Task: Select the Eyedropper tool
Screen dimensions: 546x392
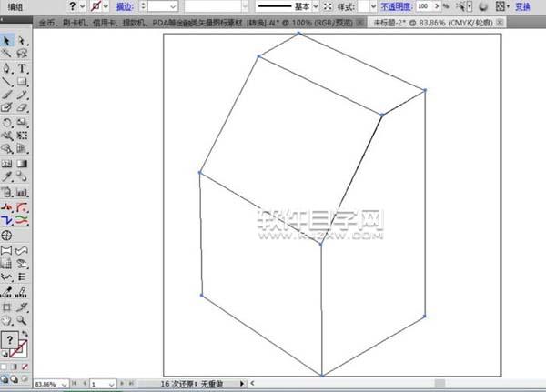Action: (x=6, y=176)
